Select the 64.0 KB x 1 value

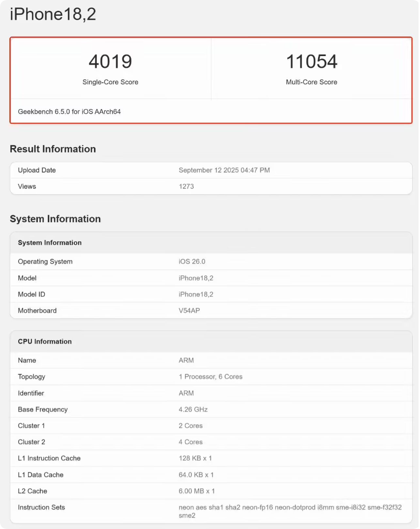pyautogui.click(x=196, y=475)
